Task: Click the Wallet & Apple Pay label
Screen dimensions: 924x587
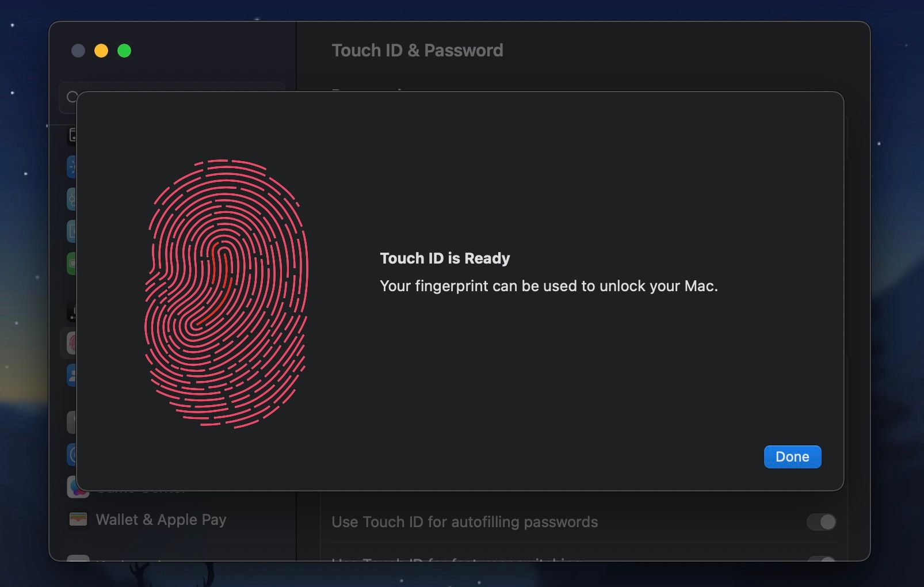Action: (161, 520)
